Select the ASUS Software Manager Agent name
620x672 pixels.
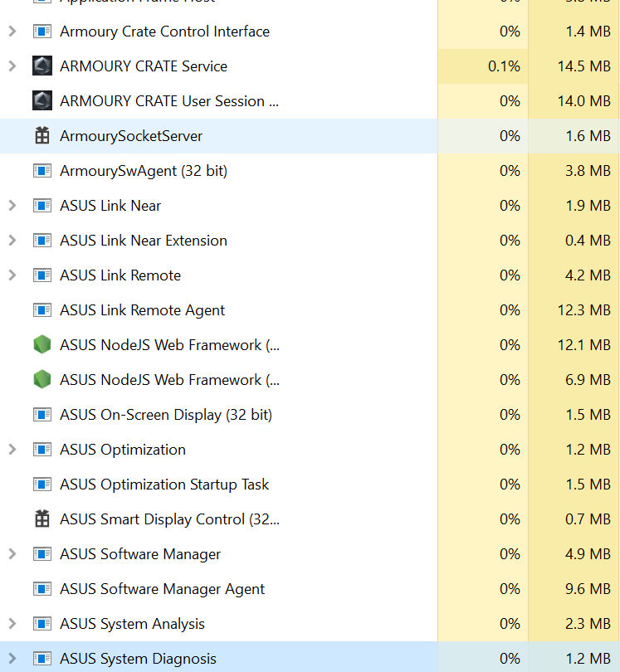pos(162,589)
